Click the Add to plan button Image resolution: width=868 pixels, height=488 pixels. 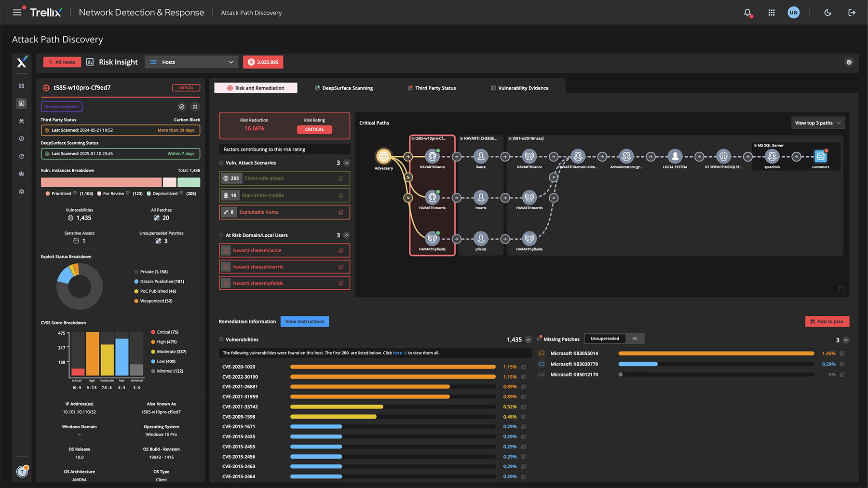coord(827,322)
